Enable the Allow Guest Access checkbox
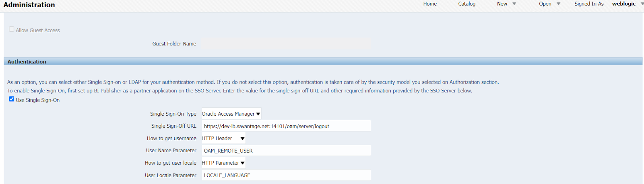 (12, 29)
